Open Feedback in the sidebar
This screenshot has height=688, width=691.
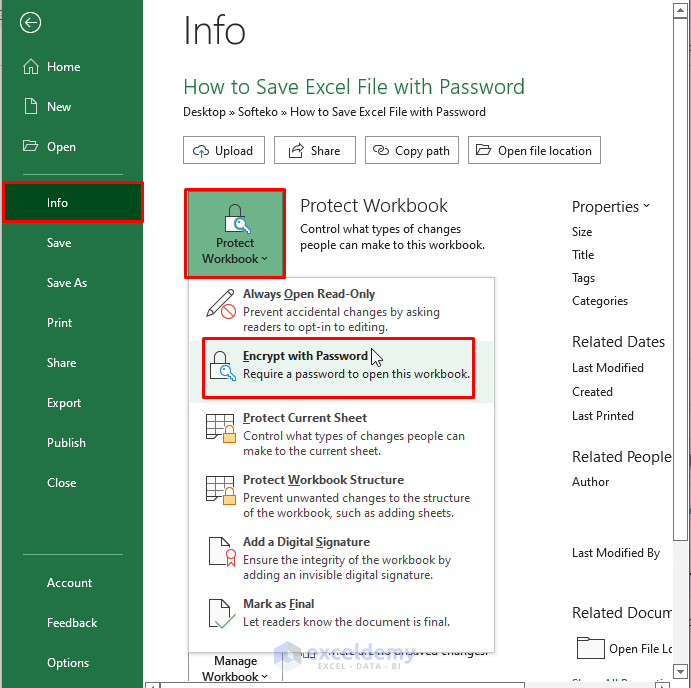point(72,623)
